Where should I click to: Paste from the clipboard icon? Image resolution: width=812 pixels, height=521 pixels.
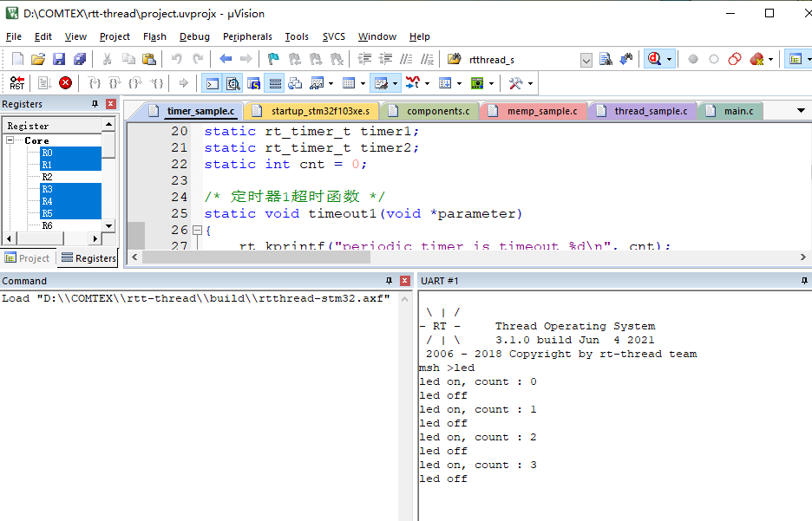point(149,59)
